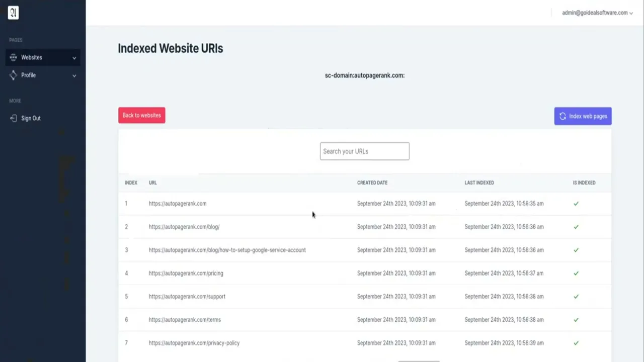Viewport: 644px width, 362px height.
Task: Click the indexed checkmark for autopagerank.com row 1
Action: point(576,204)
